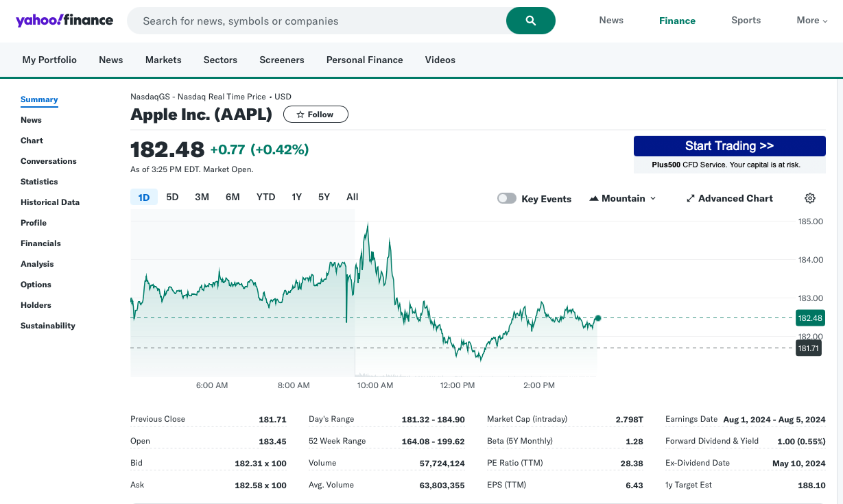Screen dimensions: 843x504
Task: Click Finance link in top header
Action: (677, 21)
